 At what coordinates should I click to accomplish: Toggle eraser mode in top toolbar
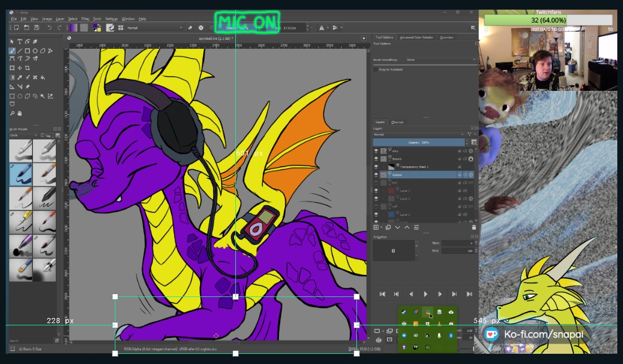(x=190, y=27)
